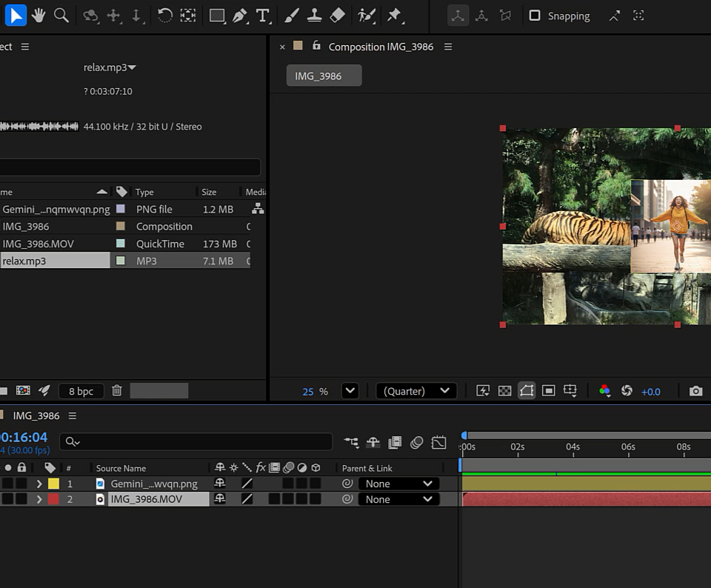The width and height of the screenshot is (711, 588).
Task: Select the Hand tool
Action: point(38,16)
